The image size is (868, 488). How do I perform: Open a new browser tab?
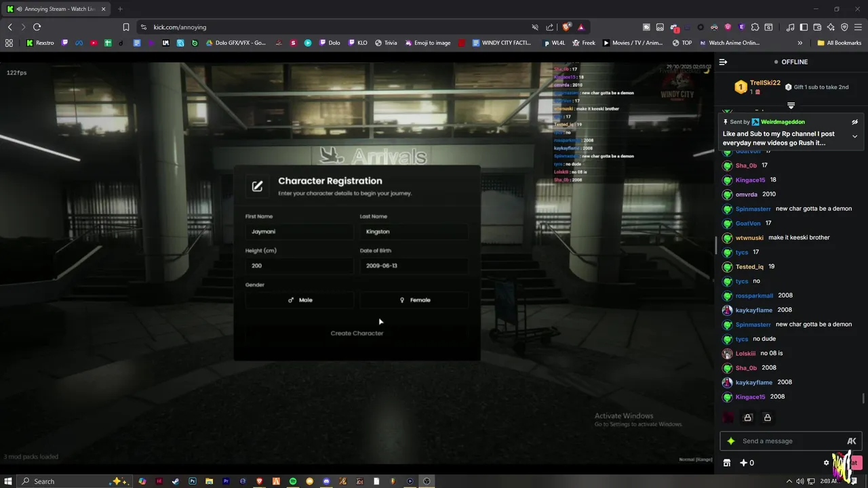coord(120,9)
